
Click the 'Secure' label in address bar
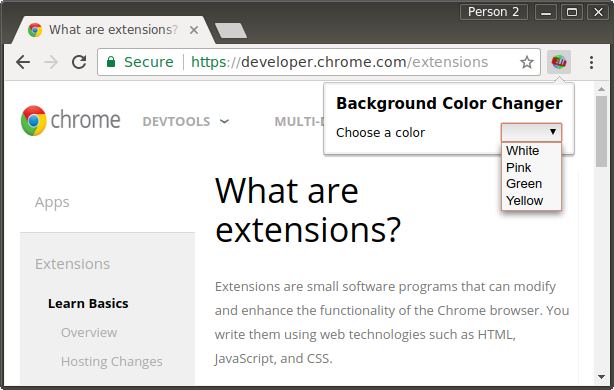coord(149,62)
